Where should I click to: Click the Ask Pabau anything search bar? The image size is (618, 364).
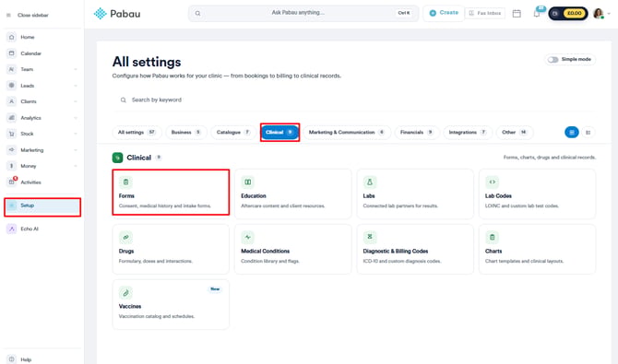303,13
